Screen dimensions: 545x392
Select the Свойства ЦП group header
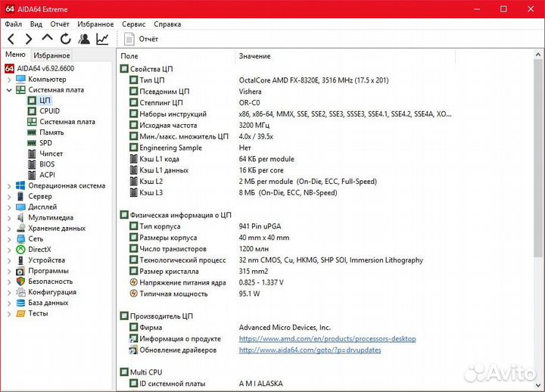147,69
